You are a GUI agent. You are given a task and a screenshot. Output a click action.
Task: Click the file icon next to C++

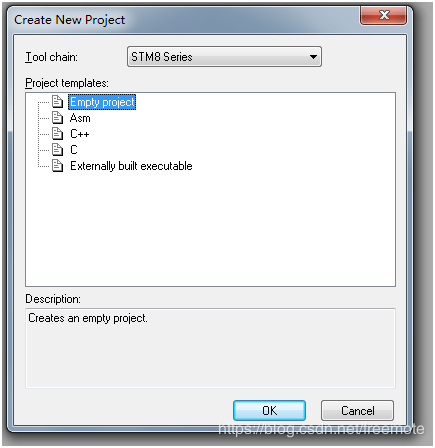point(57,134)
